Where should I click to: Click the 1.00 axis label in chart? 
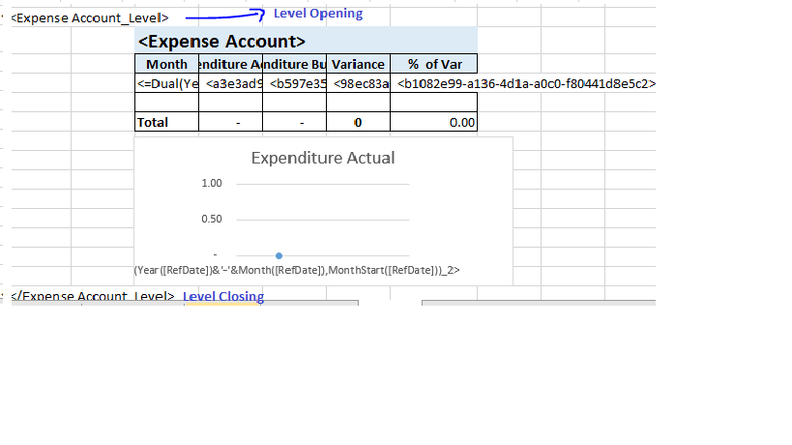(x=212, y=183)
